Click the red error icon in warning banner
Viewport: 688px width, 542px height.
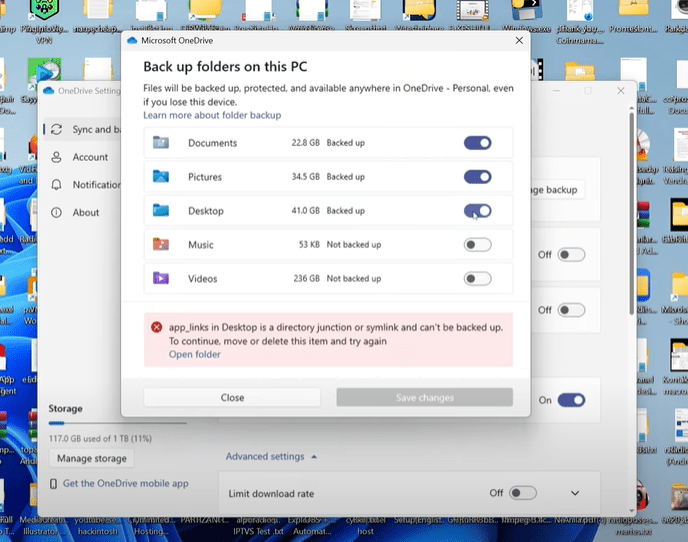click(156, 327)
